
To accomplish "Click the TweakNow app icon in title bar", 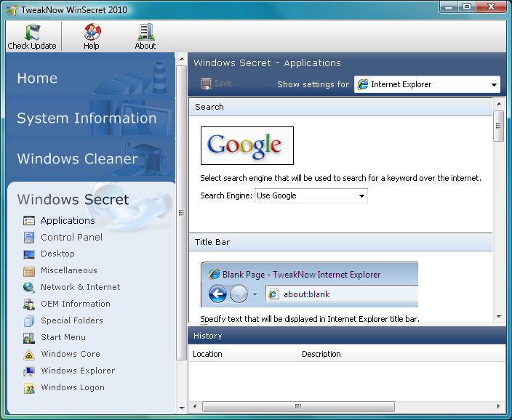I will pos(12,10).
